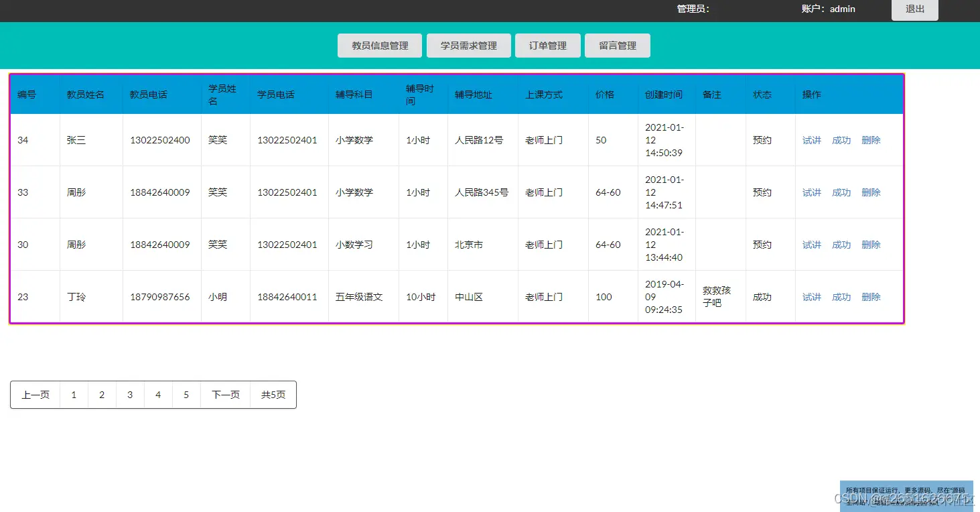Click address 中山区
980x512 pixels.
coord(469,297)
